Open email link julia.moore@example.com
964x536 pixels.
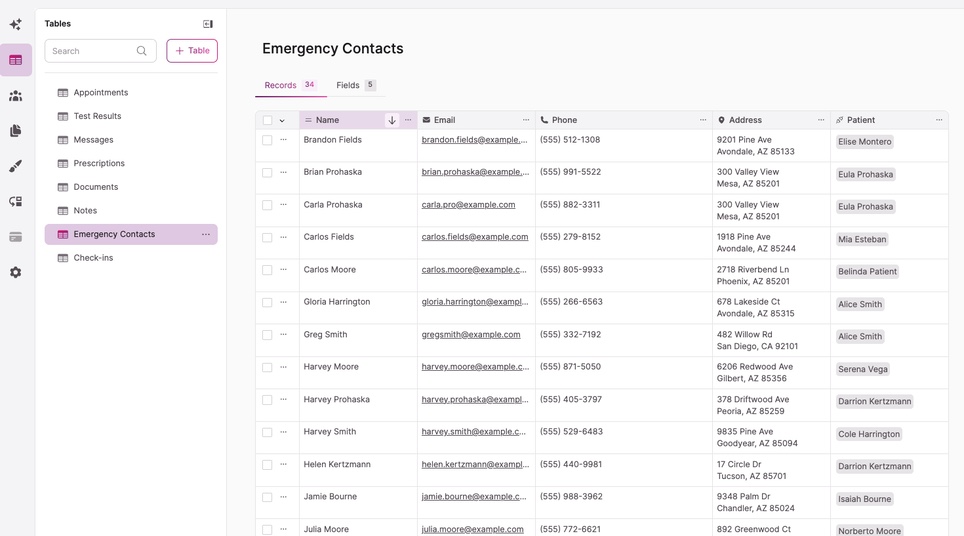473,529
